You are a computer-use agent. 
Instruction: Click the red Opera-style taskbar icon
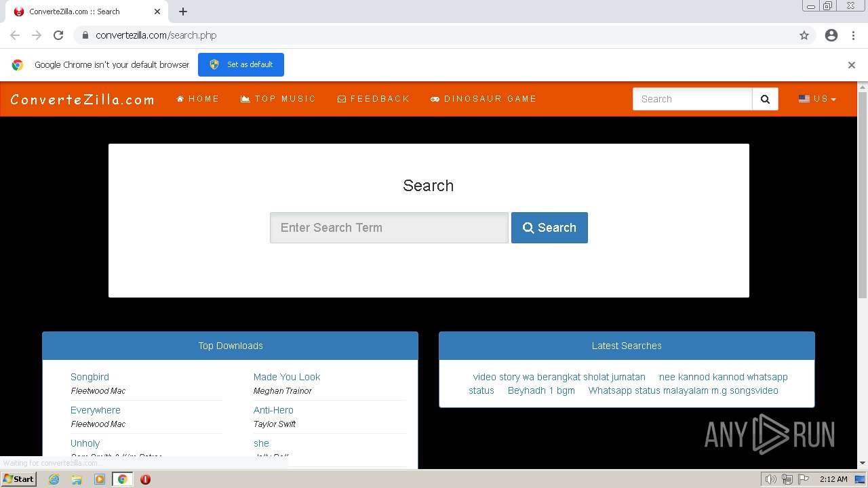pos(145,479)
